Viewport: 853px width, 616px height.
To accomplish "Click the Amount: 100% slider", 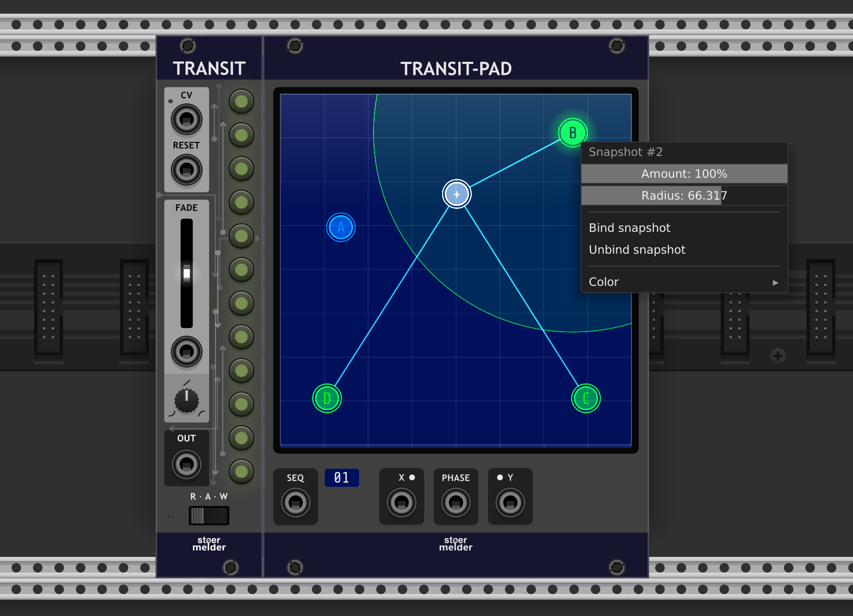I will coord(683,174).
